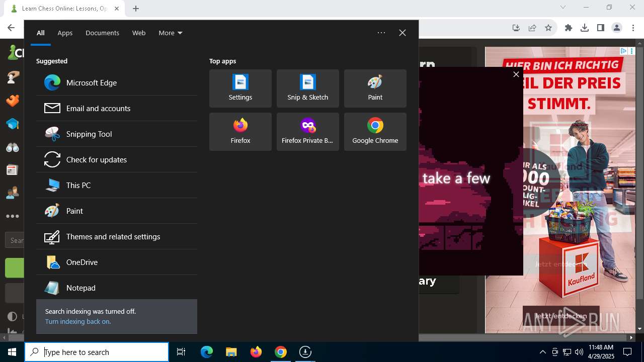Open Email and accounts settings
The height and width of the screenshot is (362, 644).
pyautogui.click(x=117, y=108)
